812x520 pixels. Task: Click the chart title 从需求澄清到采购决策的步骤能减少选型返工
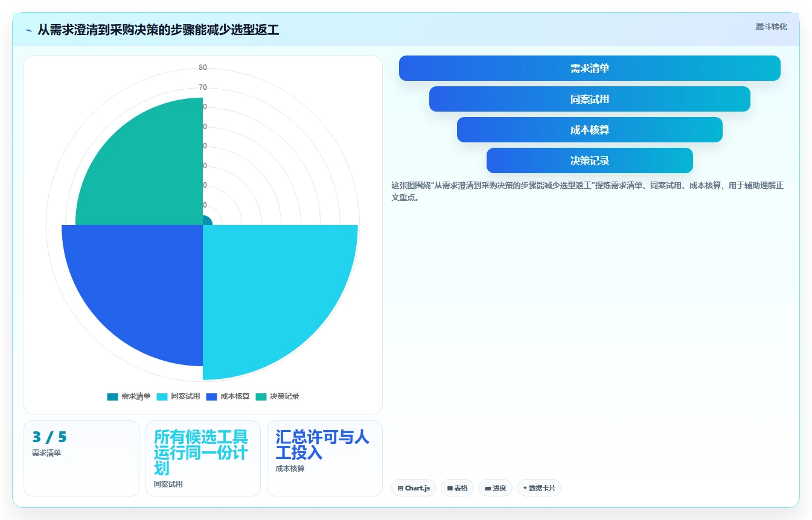point(158,30)
